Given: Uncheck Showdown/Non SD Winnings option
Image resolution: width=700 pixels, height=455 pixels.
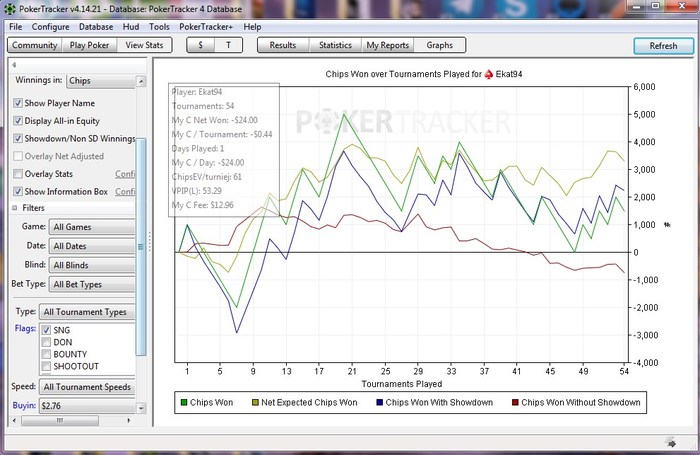Looking at the screenshot, I should [x=18, y=138].
